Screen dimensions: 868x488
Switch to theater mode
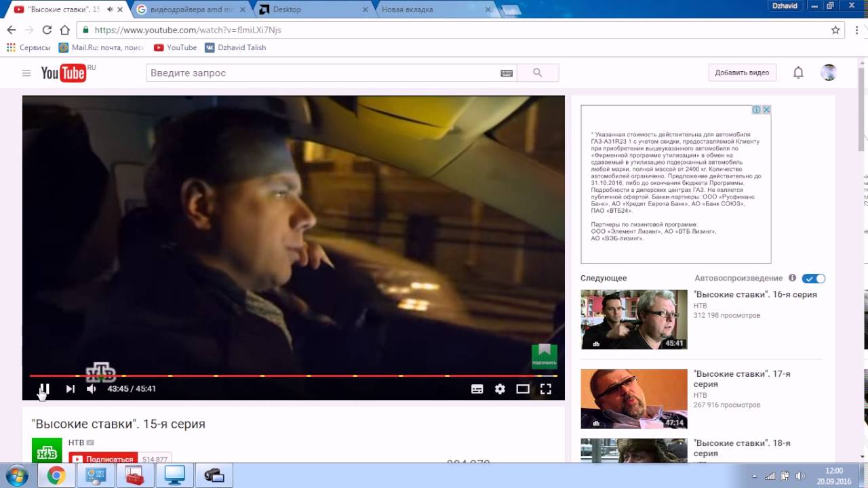point(523,389)
